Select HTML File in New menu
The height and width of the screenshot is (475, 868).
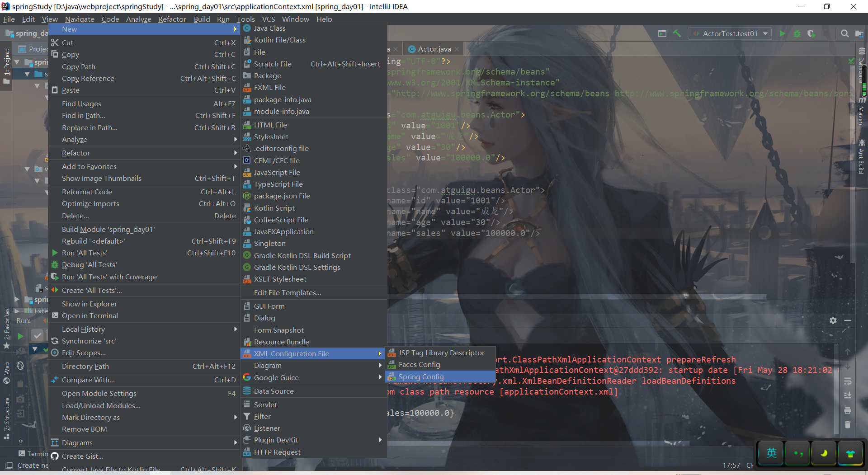[314, 125]
